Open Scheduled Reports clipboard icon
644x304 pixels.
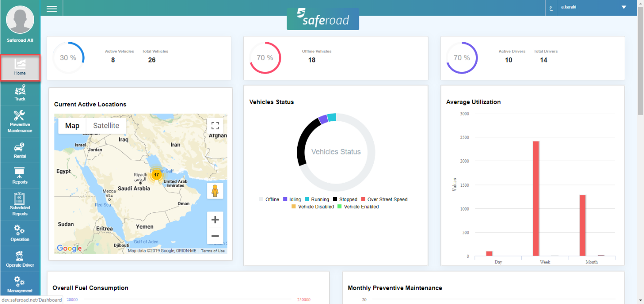[20, 198]
